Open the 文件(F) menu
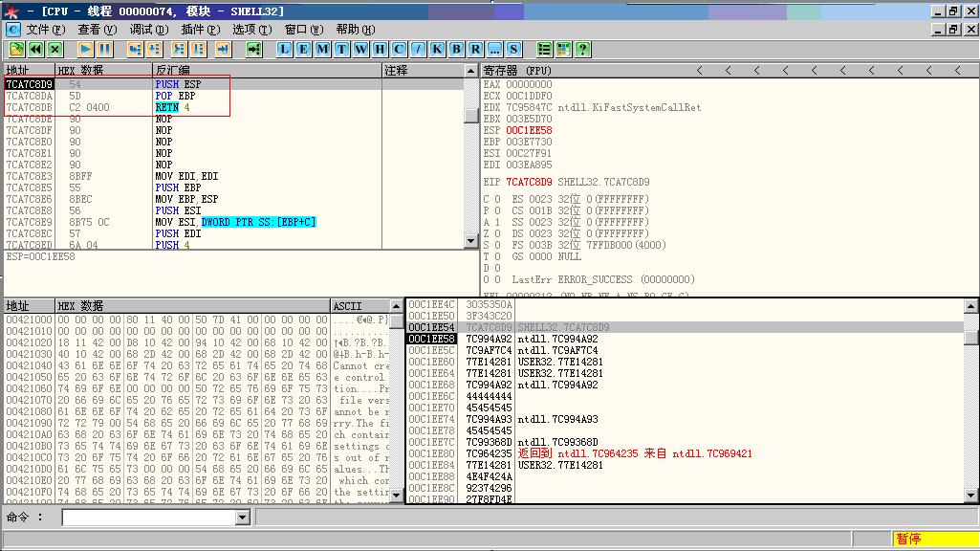Viewport: 980px width, 551px height. (x=46, y=30)
